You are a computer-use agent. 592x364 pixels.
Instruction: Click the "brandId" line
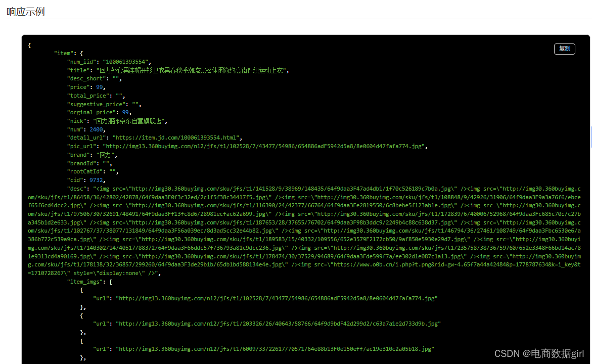(x=89, y=163)
